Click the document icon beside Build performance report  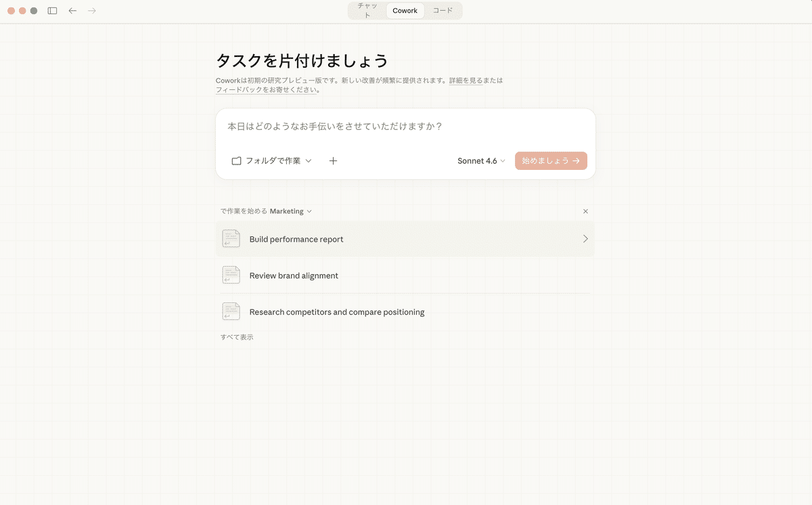point(231,239)
